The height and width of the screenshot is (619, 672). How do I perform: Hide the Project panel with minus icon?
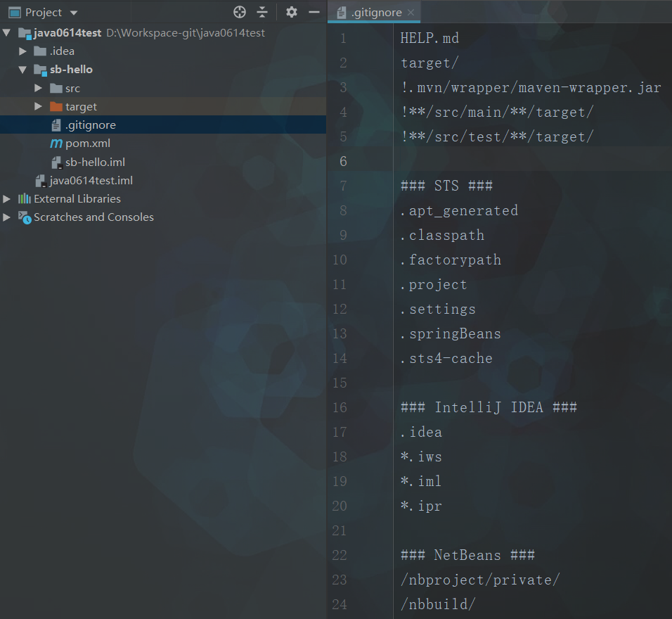(x=314, y=12)
